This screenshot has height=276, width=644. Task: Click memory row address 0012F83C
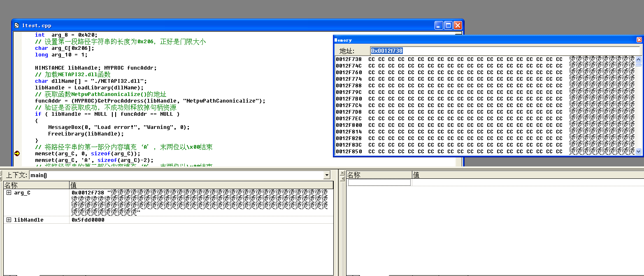pos(349,145)
